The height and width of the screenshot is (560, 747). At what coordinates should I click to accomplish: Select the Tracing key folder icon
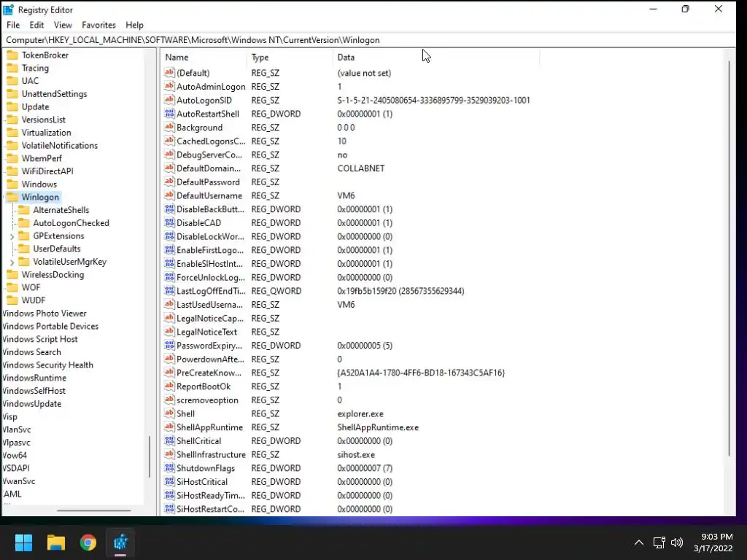[x=13, y=68]
